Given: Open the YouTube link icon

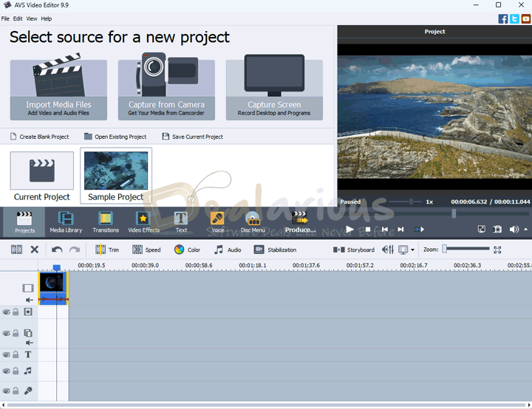Looking at the screenshot, I should 526,18.
